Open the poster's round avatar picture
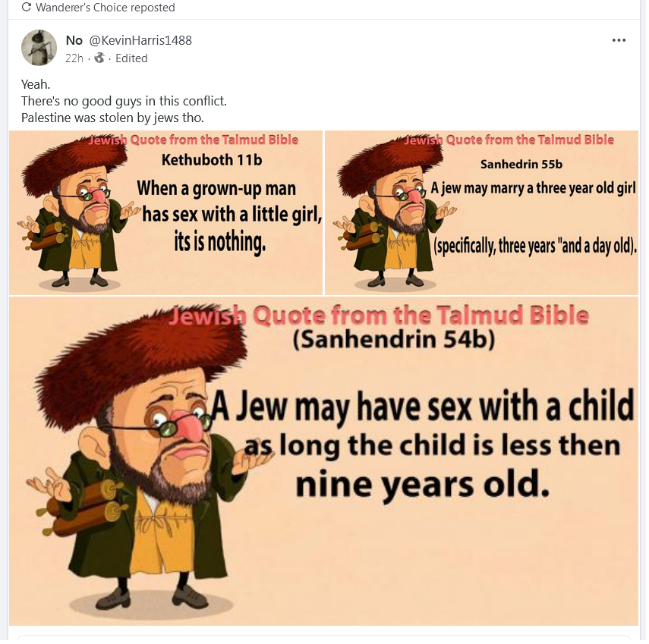 point(39,48)
